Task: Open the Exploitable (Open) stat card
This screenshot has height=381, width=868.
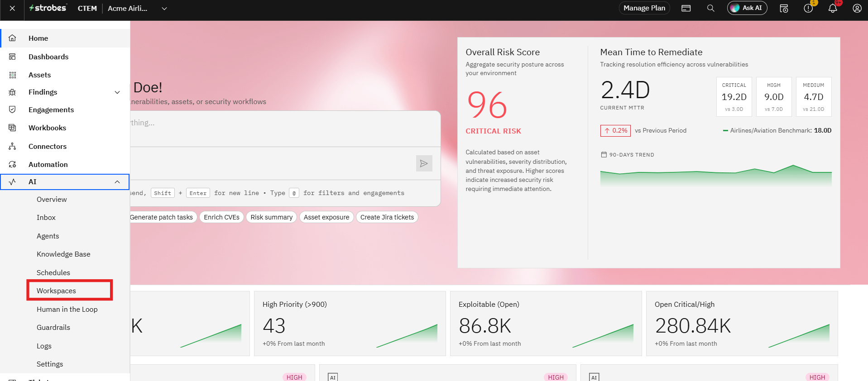Action: (546, 324)
